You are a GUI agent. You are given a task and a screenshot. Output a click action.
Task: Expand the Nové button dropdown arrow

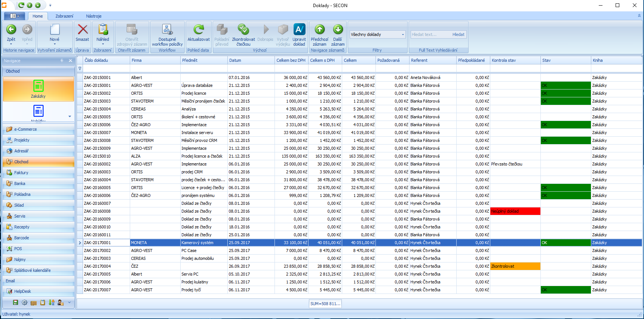pyautogui.click(x=55, y=44)
